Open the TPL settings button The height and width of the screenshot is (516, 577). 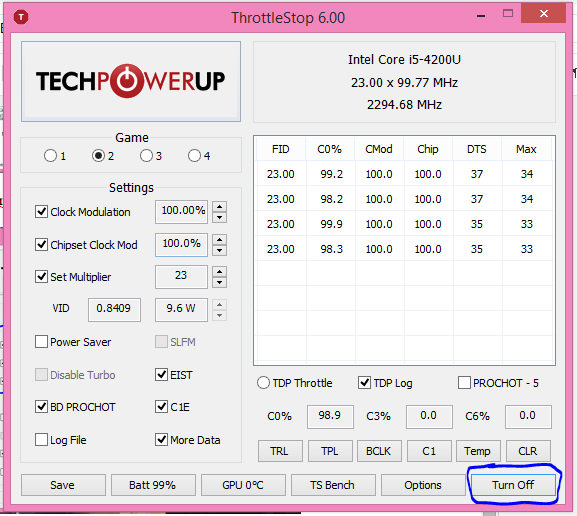330,451
